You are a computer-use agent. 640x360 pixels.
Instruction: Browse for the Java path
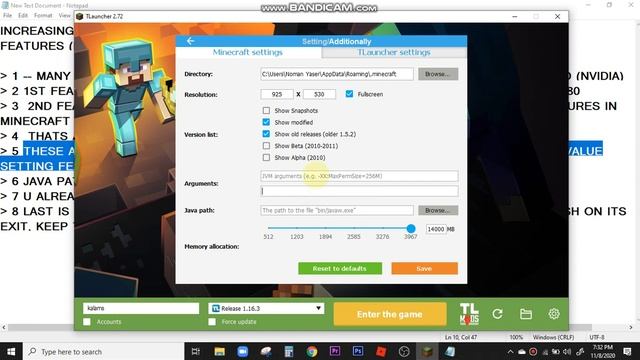pyautogui.click(x=438, y=210)
